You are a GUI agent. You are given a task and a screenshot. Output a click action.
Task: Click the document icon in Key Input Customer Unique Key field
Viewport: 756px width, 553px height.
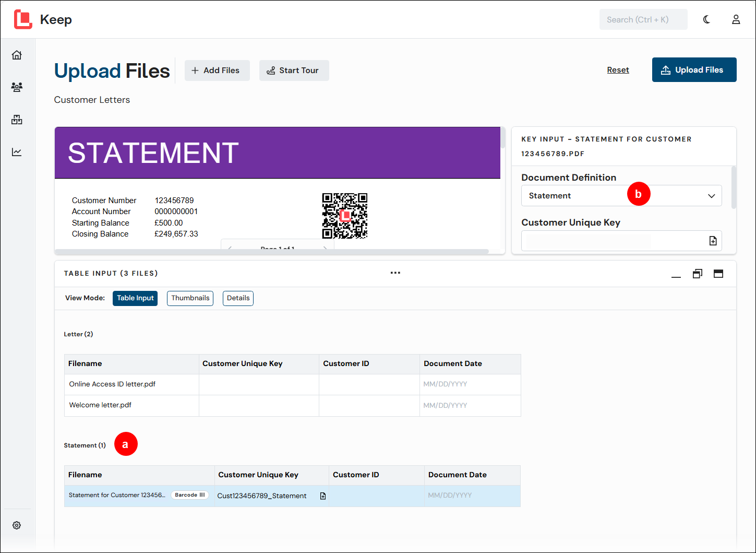point(713,241)
